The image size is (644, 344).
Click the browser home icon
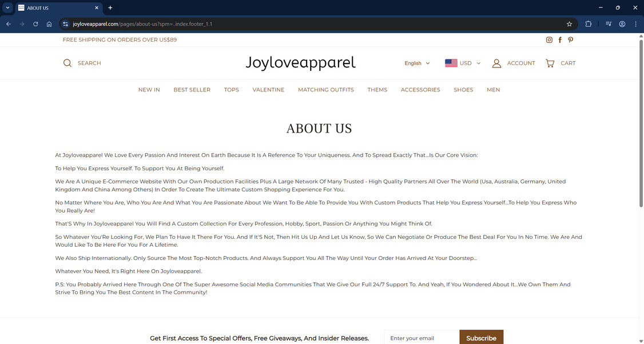click(x=49, y=24)
